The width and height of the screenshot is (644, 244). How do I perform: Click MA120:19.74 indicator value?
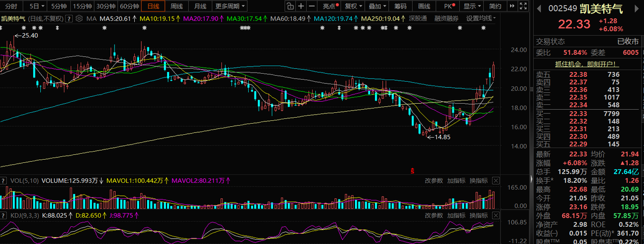[333, 18]
